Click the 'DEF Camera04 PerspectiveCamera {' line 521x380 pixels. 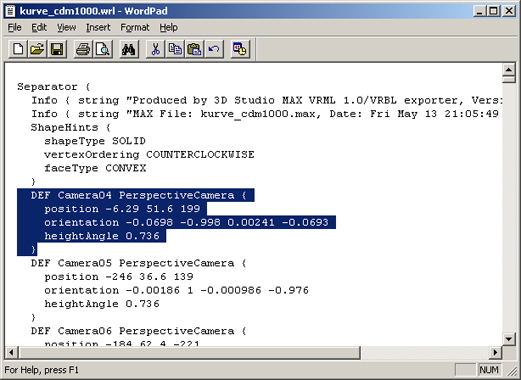(138, 195)
